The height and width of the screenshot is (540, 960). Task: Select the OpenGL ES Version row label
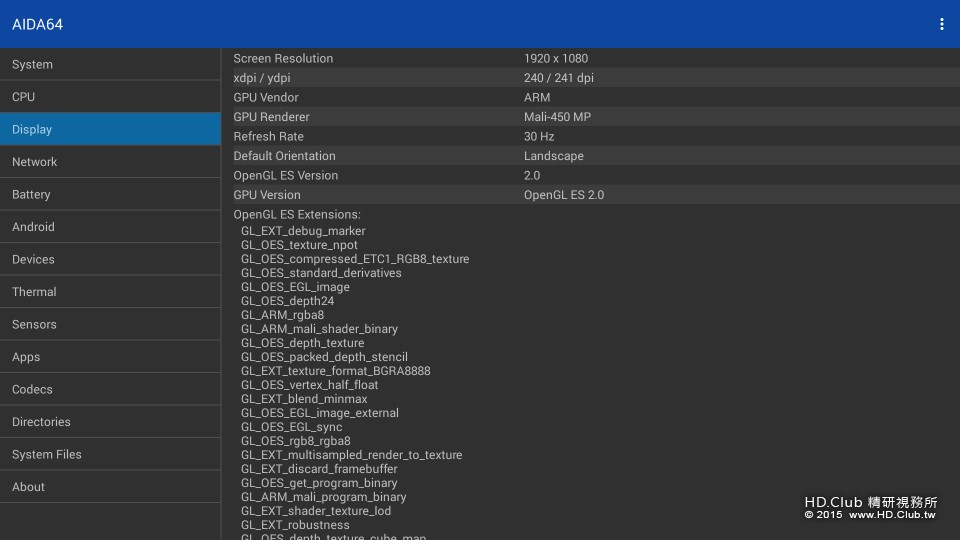pyautogui.click(x=285, y=176)
